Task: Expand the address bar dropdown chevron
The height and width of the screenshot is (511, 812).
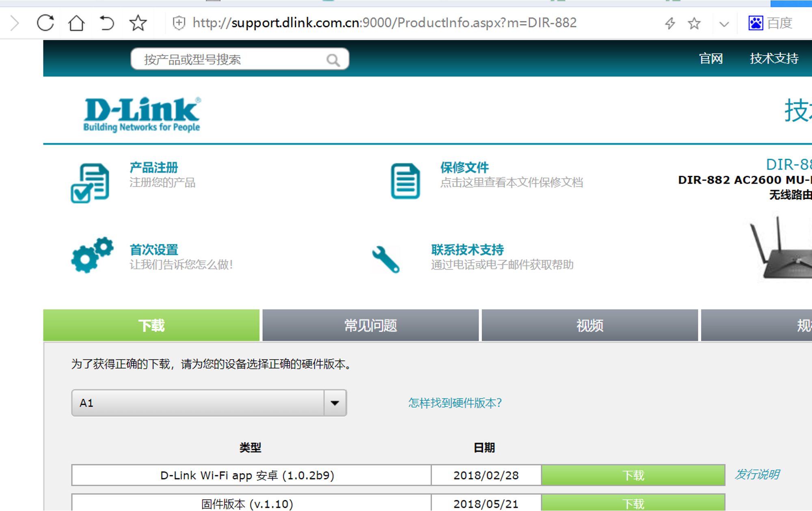Action: coord(724,24)
